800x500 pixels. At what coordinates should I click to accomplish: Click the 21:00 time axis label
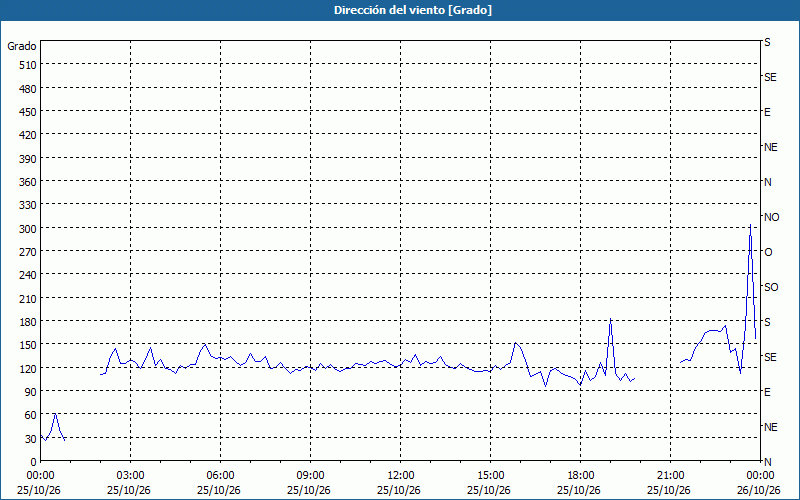(x=670, y=476)
